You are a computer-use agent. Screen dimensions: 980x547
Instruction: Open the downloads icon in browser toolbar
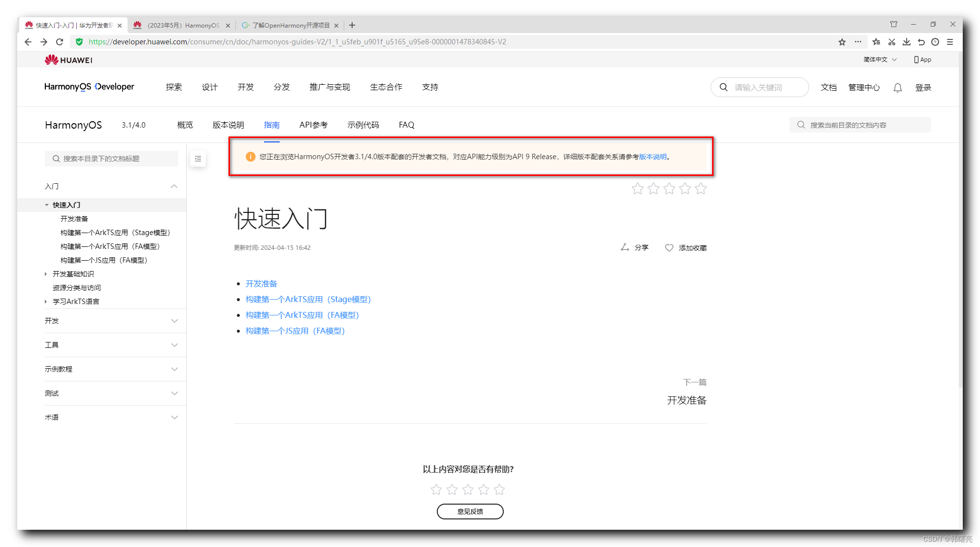click(x=907, y=42)
